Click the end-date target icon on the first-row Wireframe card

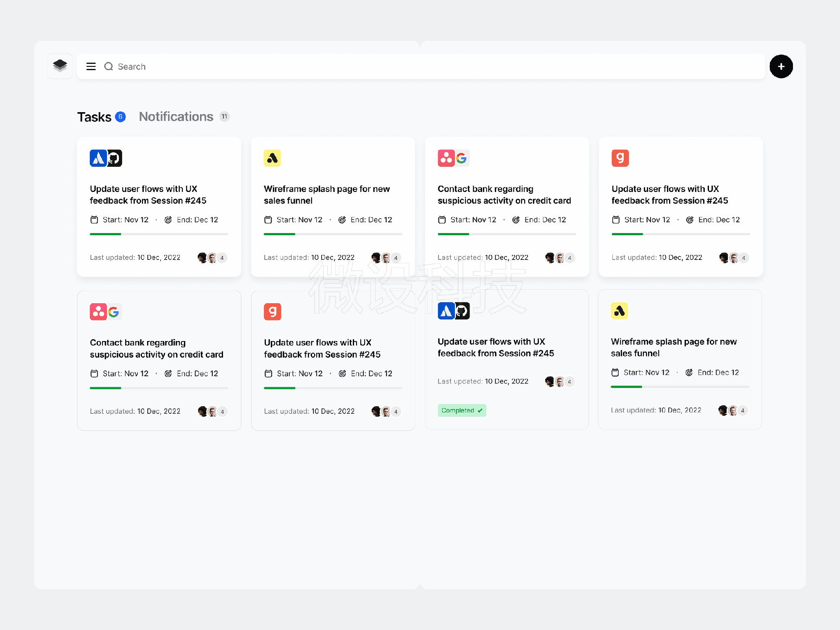coord(342,220)
